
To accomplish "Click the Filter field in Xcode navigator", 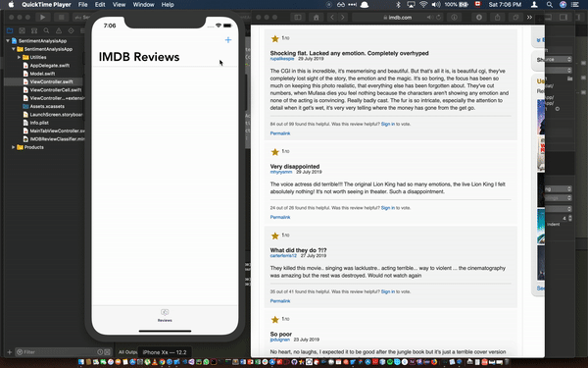I will click(63, 352).
